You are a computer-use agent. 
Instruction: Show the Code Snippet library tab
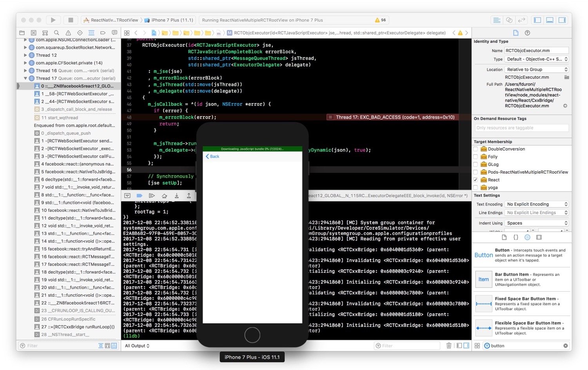516,237
